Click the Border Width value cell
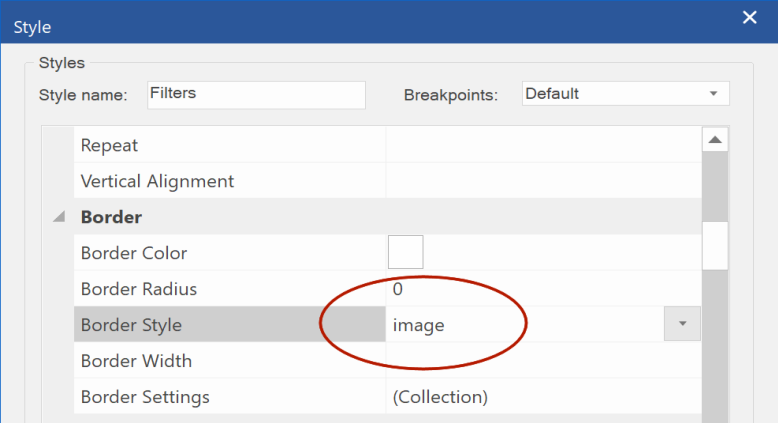The height and width of the screenshot is (424, 779). [x=544, y=360]
